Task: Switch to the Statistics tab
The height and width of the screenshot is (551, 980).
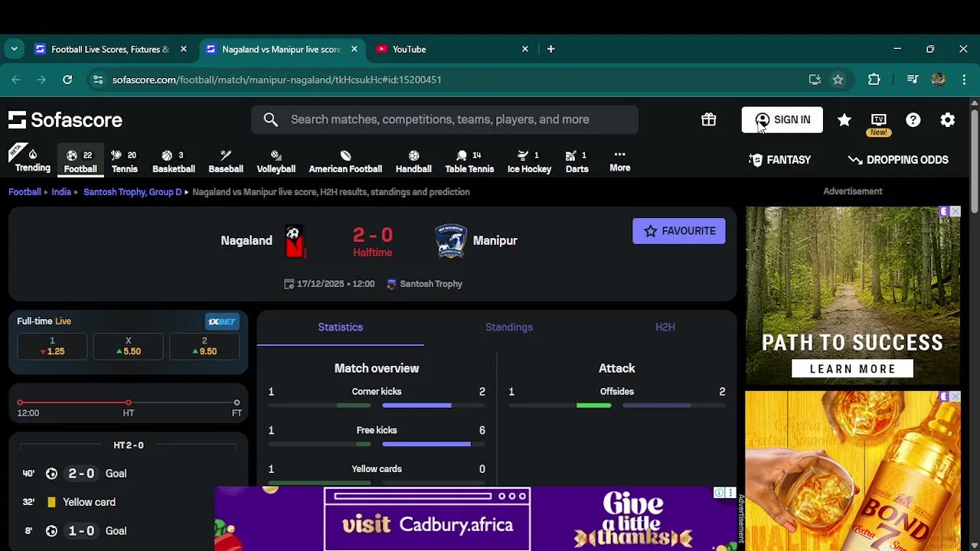Action: click(340, 327)
